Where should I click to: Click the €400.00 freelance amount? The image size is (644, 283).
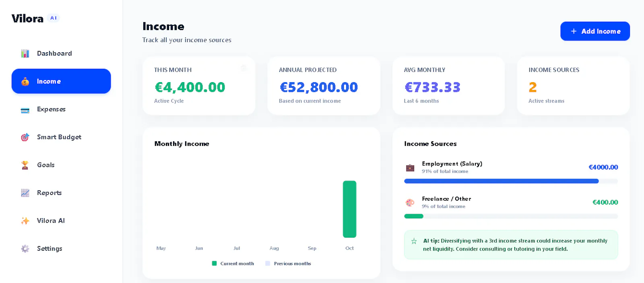pyautogui.click(x=605, y=202)
